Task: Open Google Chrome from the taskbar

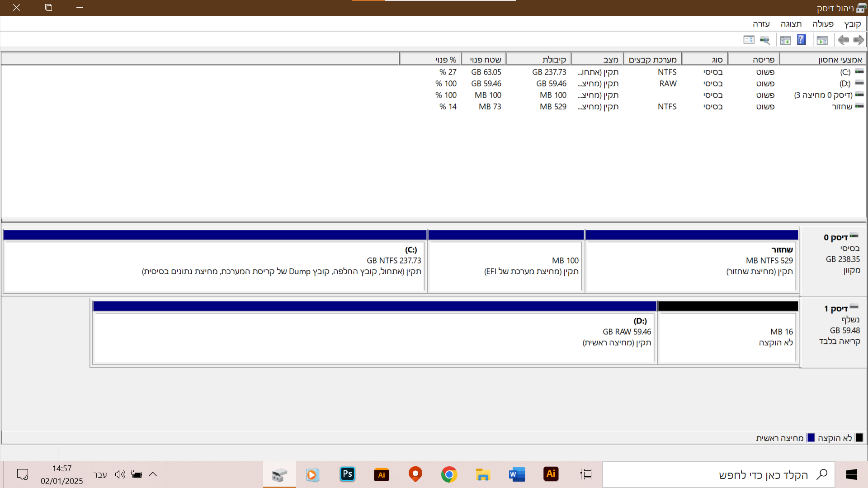Action: click(449, 474)
